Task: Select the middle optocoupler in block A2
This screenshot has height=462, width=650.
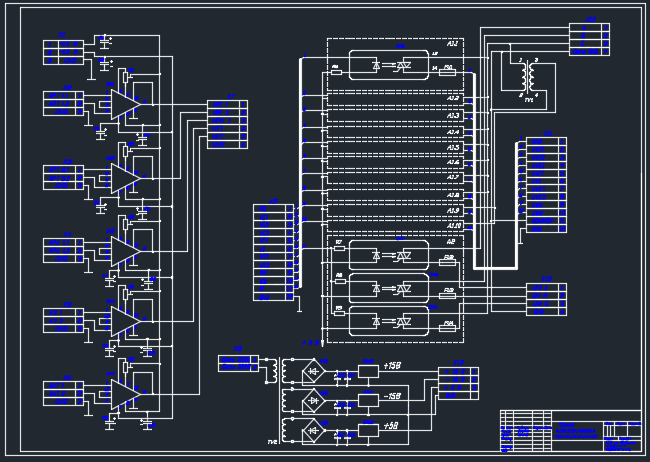Action: click(389, 288)
